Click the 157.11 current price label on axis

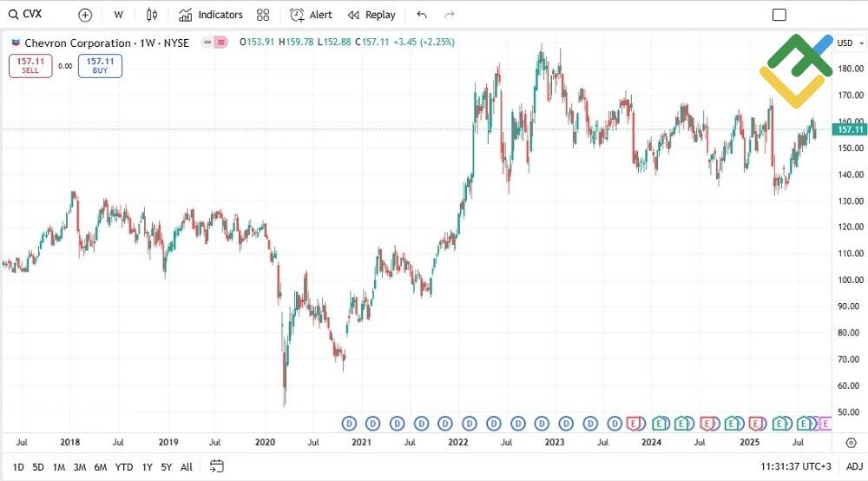click(x=850, y=129)
